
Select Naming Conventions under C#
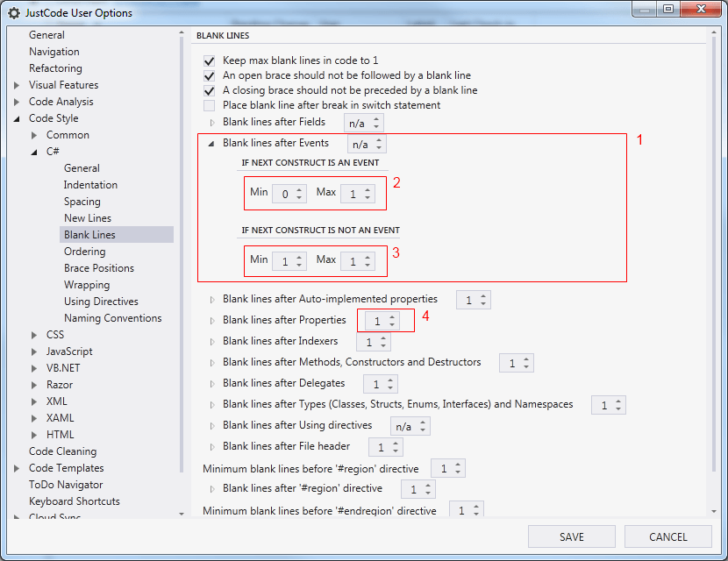pyautogui.click(x=113, y=318)
